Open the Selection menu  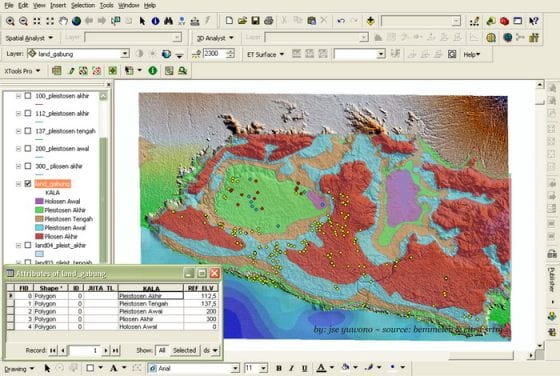coord(83,5)
